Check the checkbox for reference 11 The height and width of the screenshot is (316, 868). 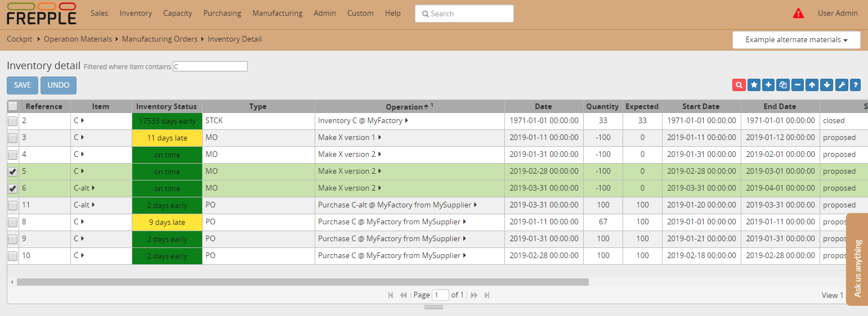click(12, 205)
